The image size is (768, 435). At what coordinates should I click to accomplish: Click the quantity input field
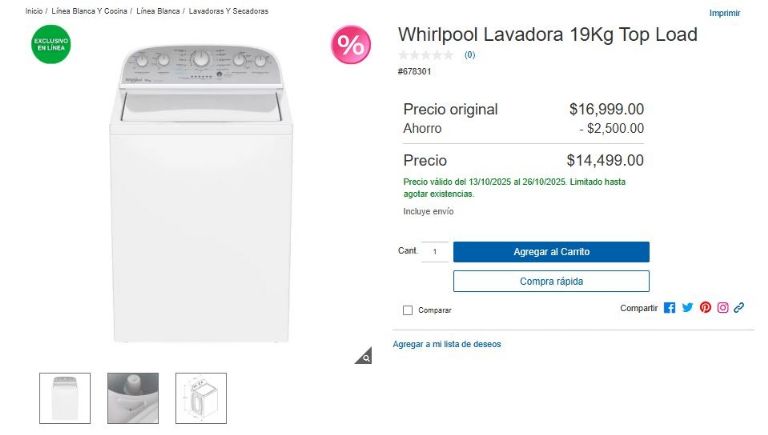pos(435,252)
